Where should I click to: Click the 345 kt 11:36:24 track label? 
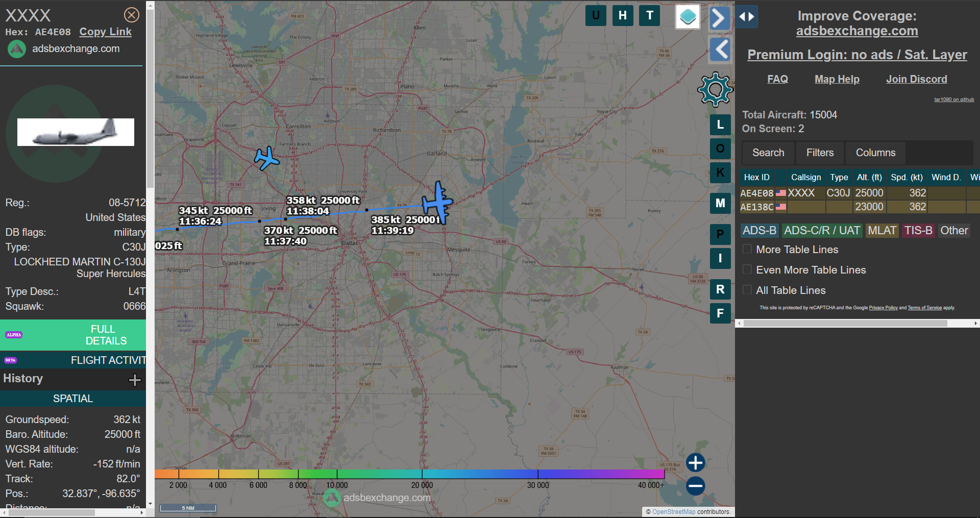tap(215, 216)
